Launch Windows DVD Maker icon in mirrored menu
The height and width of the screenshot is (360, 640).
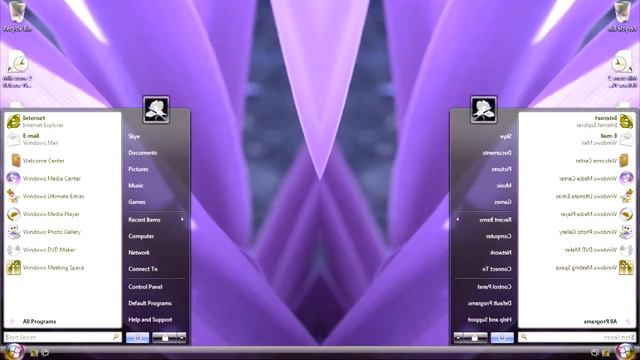coord(626,250)
